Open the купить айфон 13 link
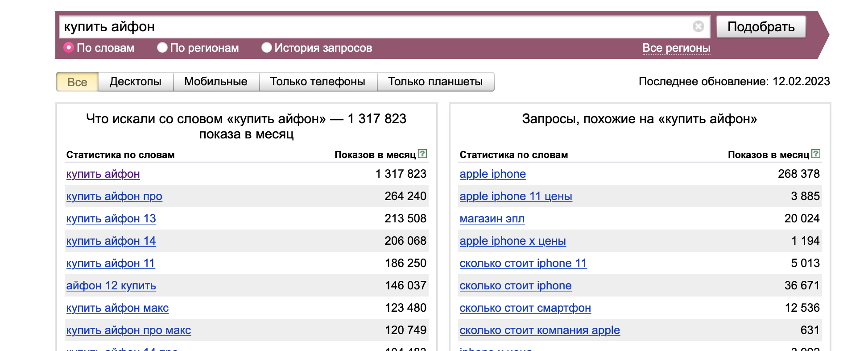868x351 pixels. click(x=111, y=218)
